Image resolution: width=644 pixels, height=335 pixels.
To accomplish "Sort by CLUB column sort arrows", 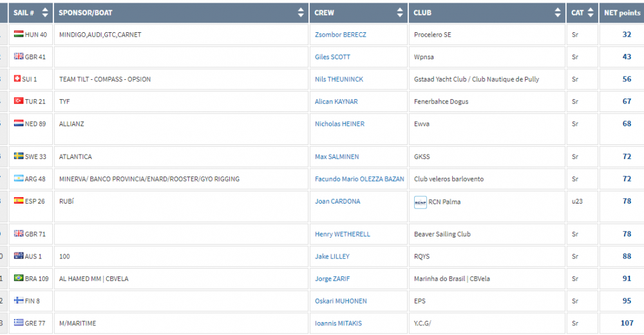I will click(x=558, y=12).
